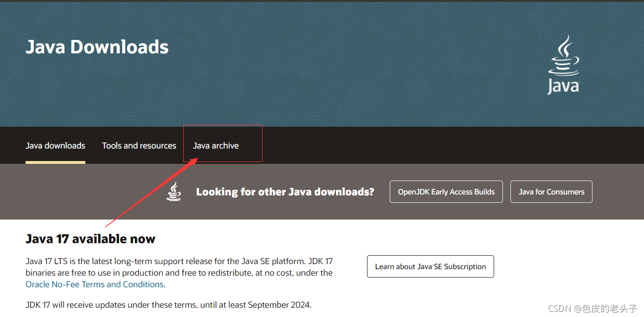This screenshot has height=317, width=644.
Task: Click the small Java cup icon beside 'Looking for other Java downloads?'
Action: tap(174, 192)
